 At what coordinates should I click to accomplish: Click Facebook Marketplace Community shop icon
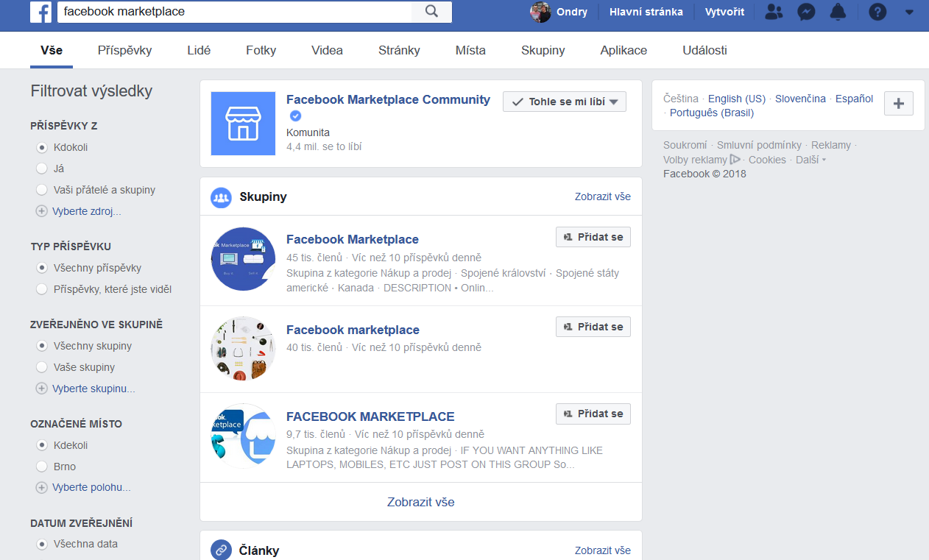(x=243, y=124)
